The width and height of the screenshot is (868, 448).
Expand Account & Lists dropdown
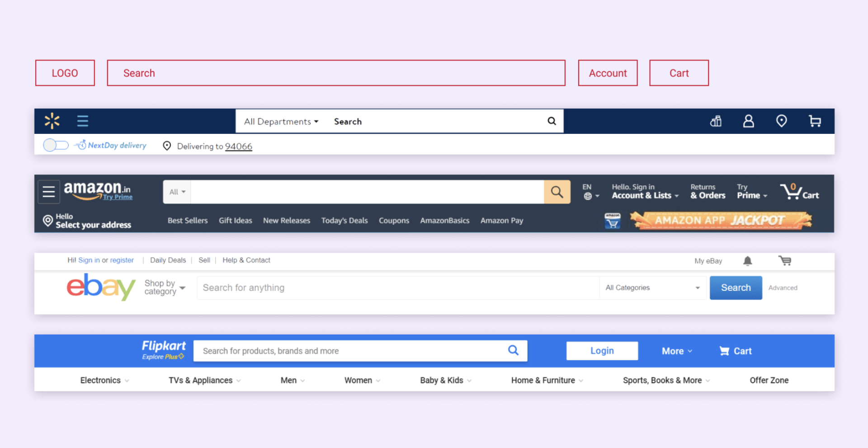(645, 191)
